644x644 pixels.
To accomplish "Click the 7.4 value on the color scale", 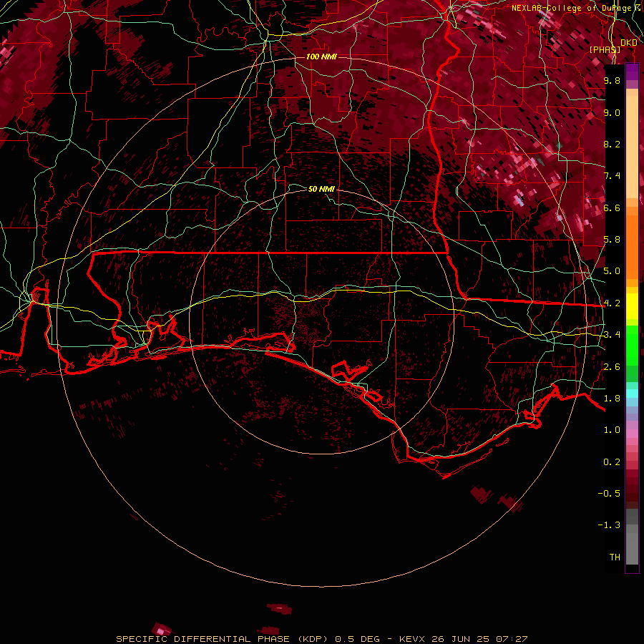I will [612, 176].
